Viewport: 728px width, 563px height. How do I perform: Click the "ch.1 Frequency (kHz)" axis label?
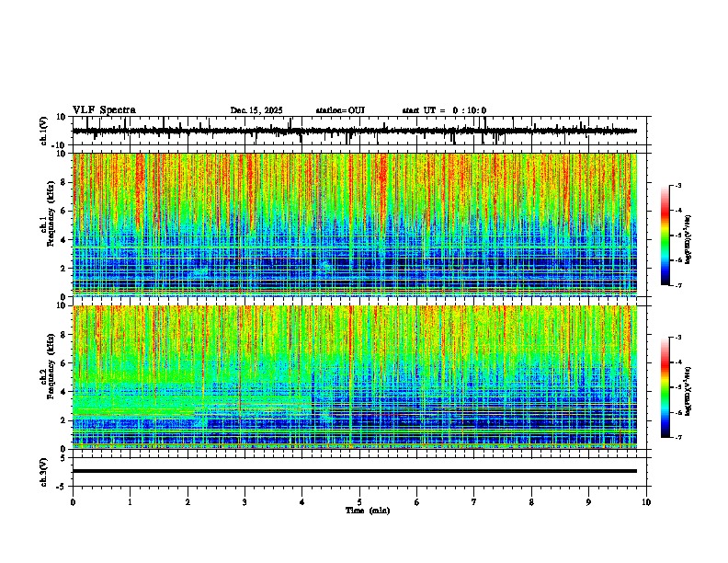coord(47,213)
